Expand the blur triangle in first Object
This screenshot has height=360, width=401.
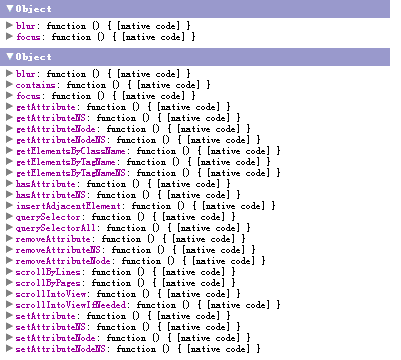coord(9,25)
